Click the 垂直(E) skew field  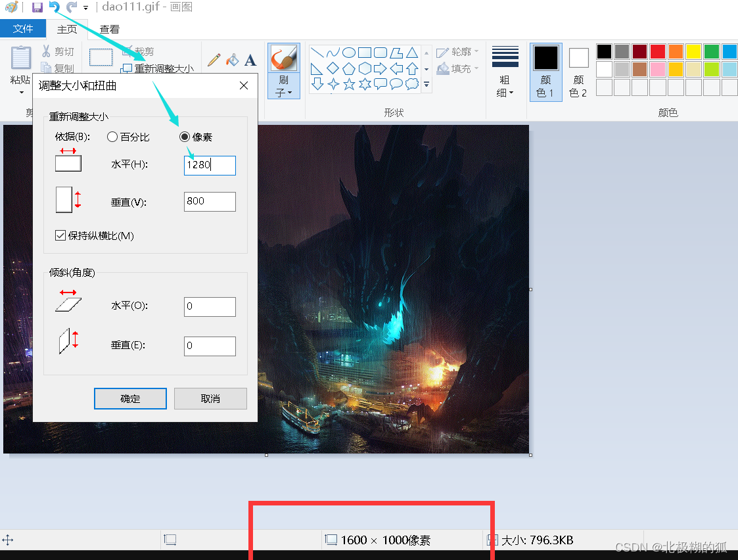coord(210,346)
